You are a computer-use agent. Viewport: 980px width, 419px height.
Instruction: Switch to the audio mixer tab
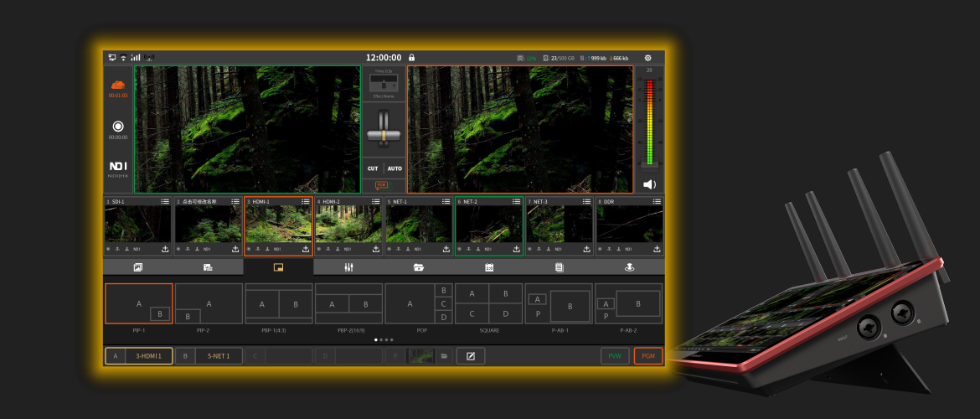[x=349, y=267]
